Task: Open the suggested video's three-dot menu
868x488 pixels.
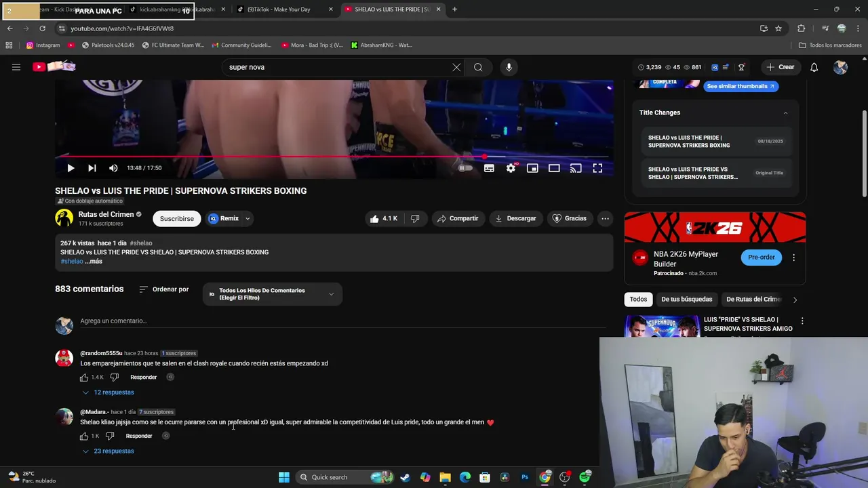Action: 802,321
